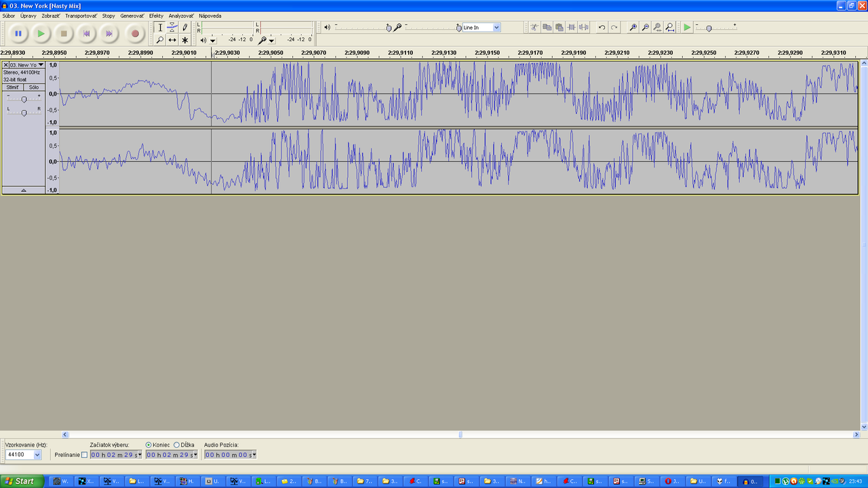
Task: Open the Súbor menu
Action: click(9, 16)
